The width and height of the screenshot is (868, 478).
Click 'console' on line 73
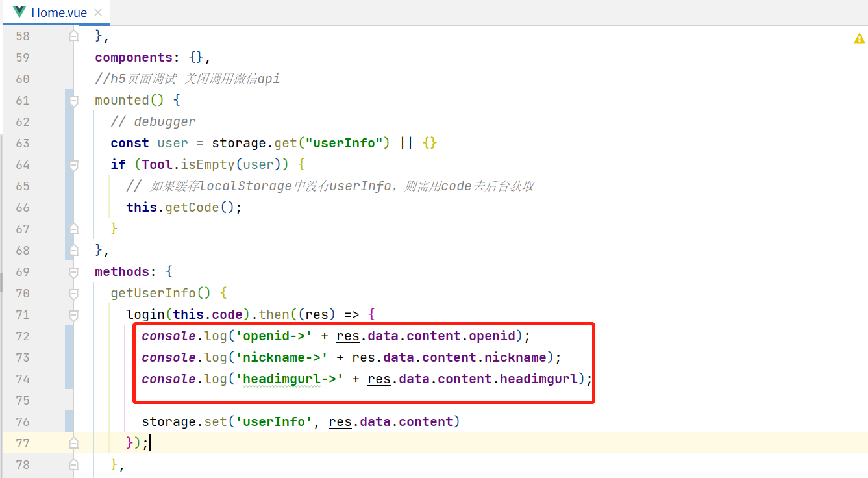coord(169,357)
